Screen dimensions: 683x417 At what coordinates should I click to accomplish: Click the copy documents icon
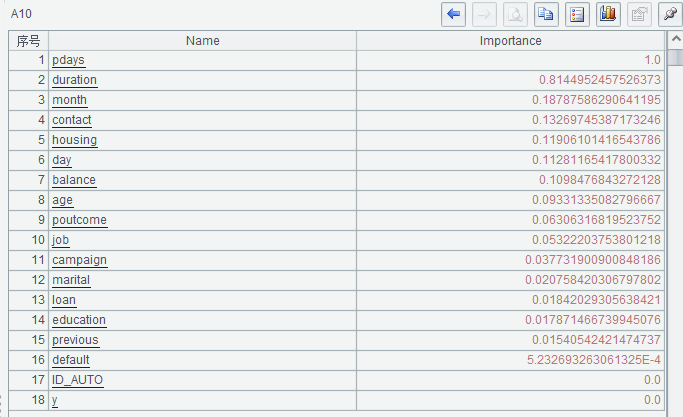click(x=546, y=14)
